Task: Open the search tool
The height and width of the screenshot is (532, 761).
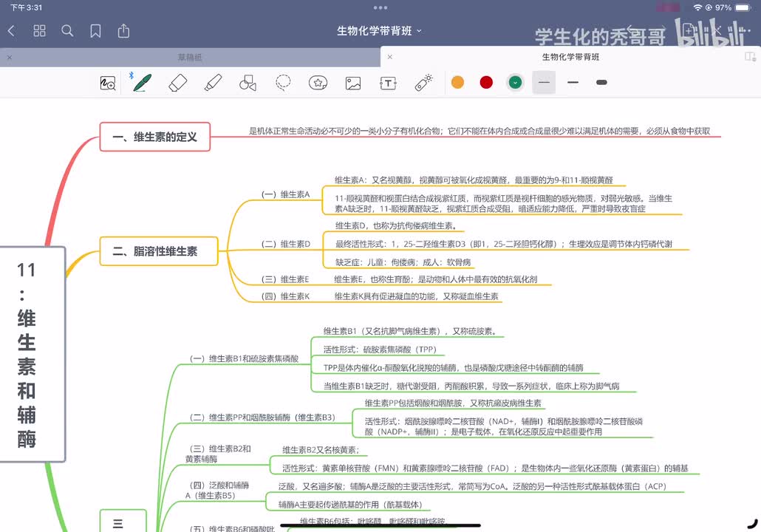Action: (67, 31)
